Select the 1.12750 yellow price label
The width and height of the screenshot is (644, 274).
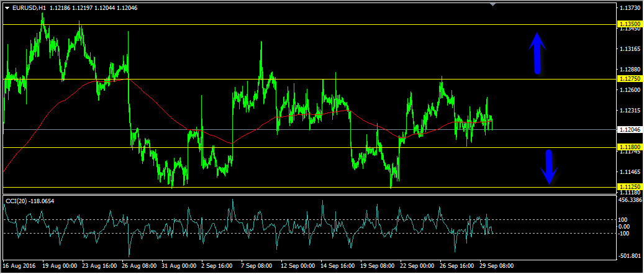pos(630,79)
